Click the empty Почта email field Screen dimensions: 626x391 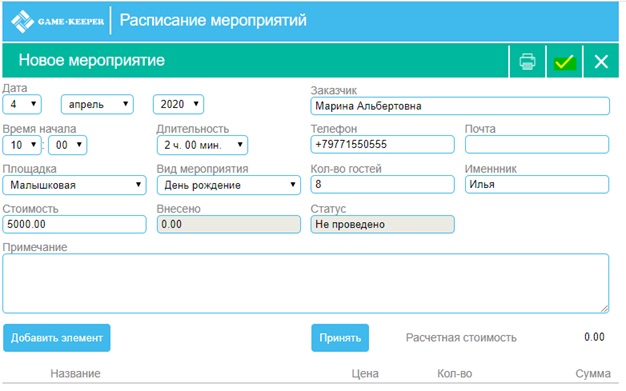(537, 144)
